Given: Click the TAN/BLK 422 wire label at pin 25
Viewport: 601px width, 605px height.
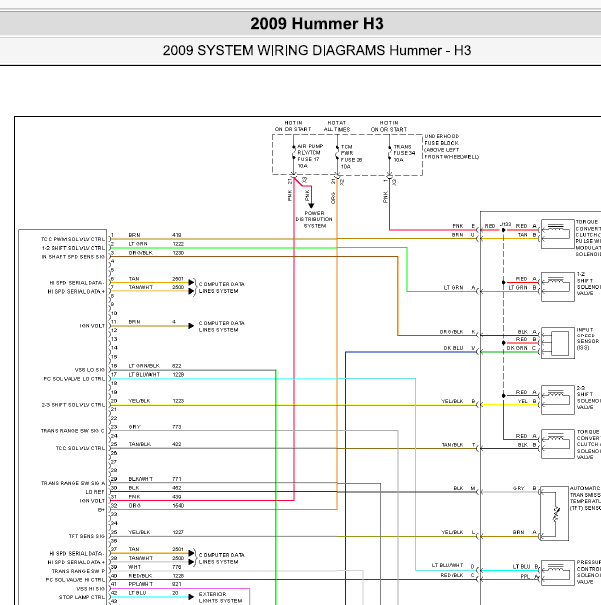Looking at the screenshot, I should (x=155, y=444).
